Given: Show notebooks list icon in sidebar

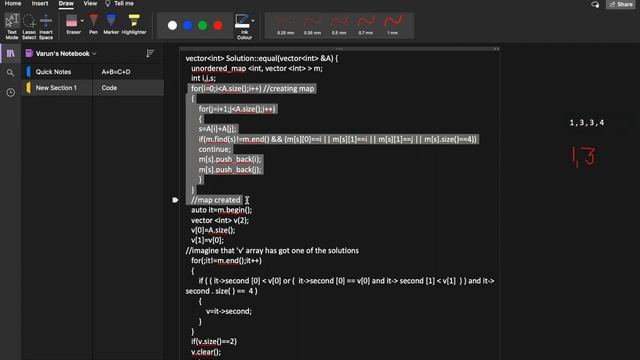Looking at the screenshot, I should pyautogui.click(x=11, y=53).
